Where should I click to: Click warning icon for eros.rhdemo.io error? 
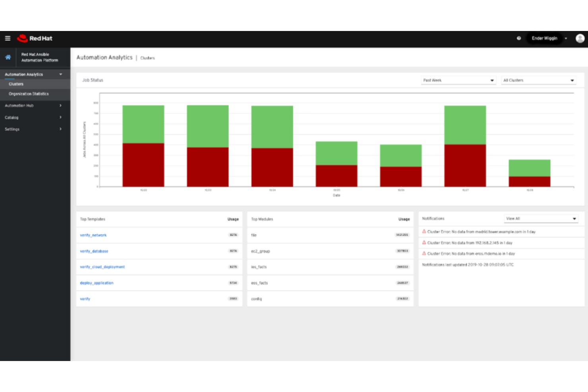pos(424,253)
